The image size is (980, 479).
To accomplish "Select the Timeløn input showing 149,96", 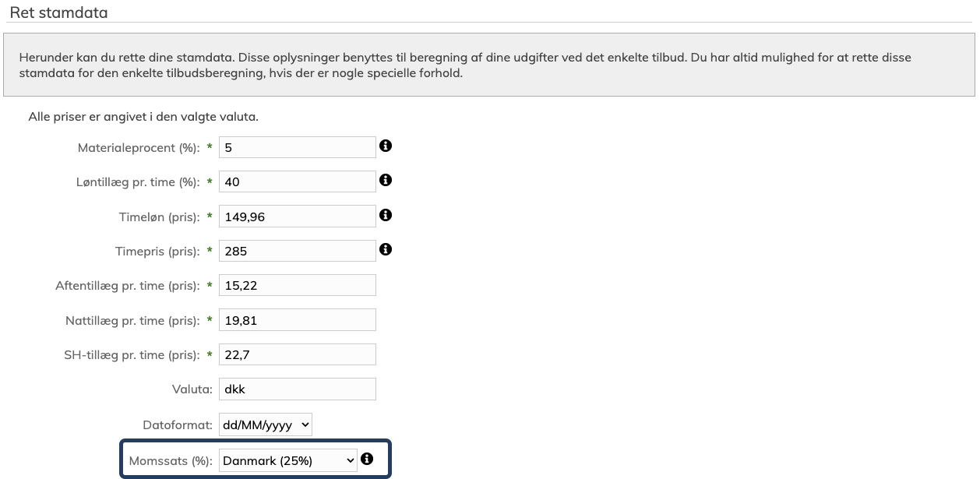I will click(298, 217).
